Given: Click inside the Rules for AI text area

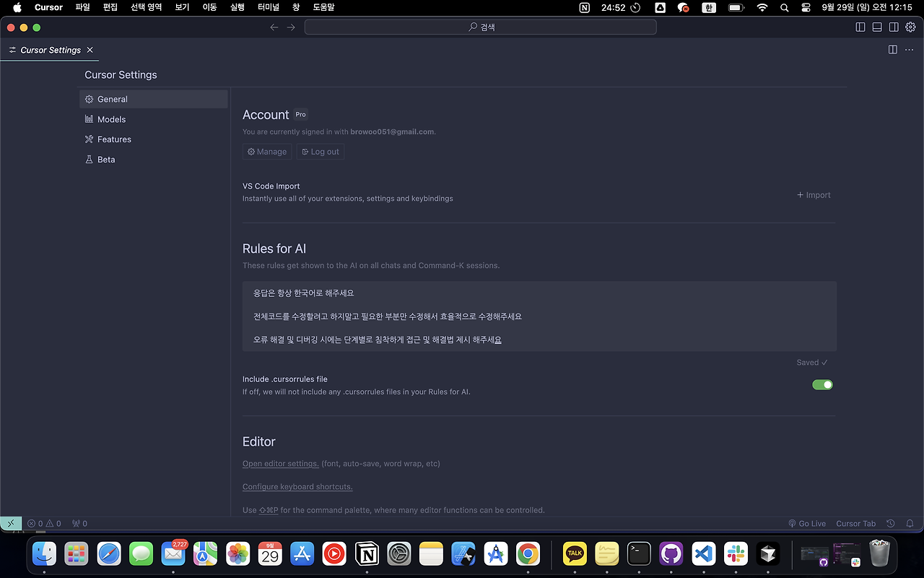Looking at the screenshot, I should (539, 316).
